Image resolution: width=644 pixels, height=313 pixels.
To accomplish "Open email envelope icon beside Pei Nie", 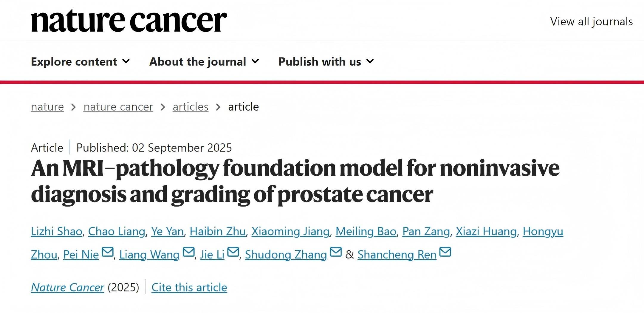I will 108,252.
